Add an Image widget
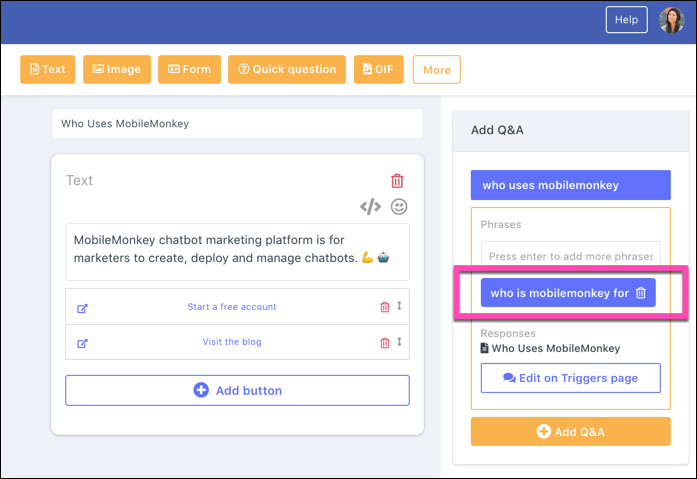The height and width of the screenshot is (479, 697). coord(117,69)
